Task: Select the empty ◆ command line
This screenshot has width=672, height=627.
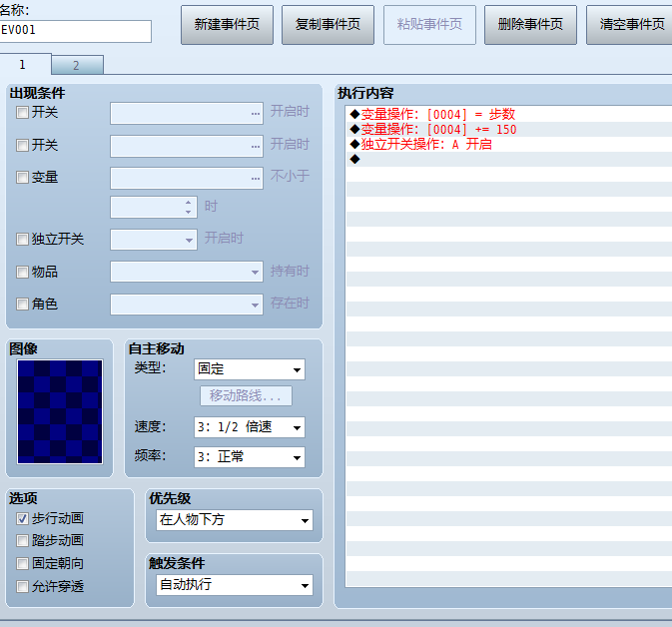Action: pos(509,160)
